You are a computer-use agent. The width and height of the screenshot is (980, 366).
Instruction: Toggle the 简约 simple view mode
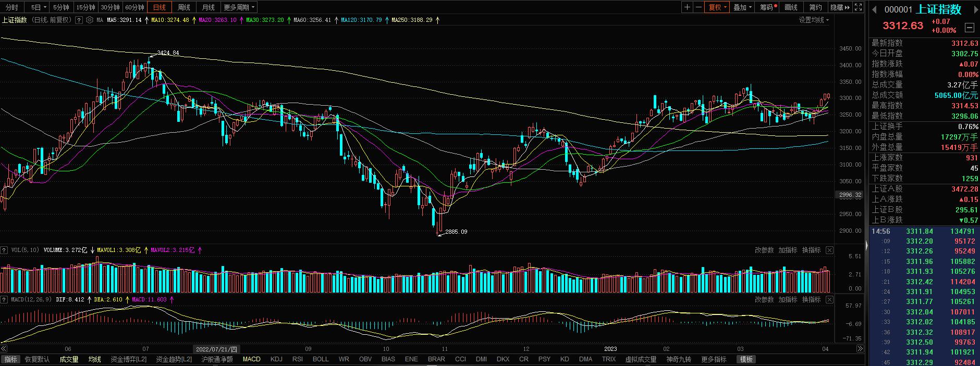point(815,7)
